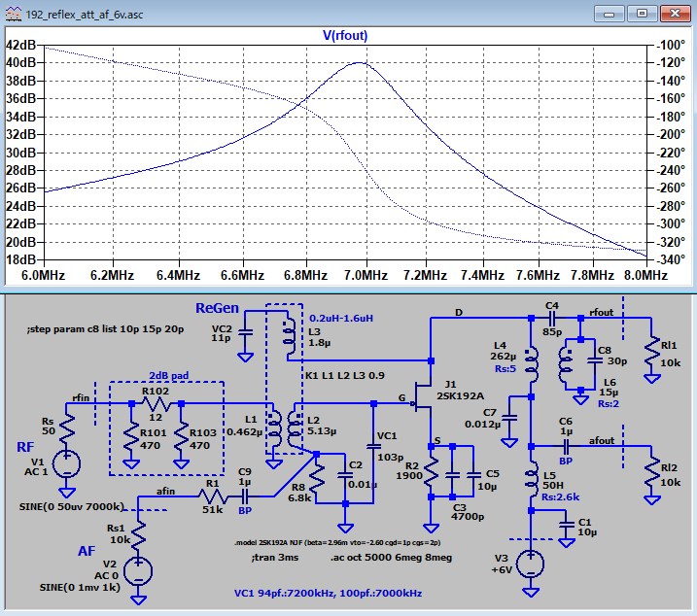Click the 7.0MHz frequency axis label
697x616 pixels.
pyautogui.click(x=366, y=276)
